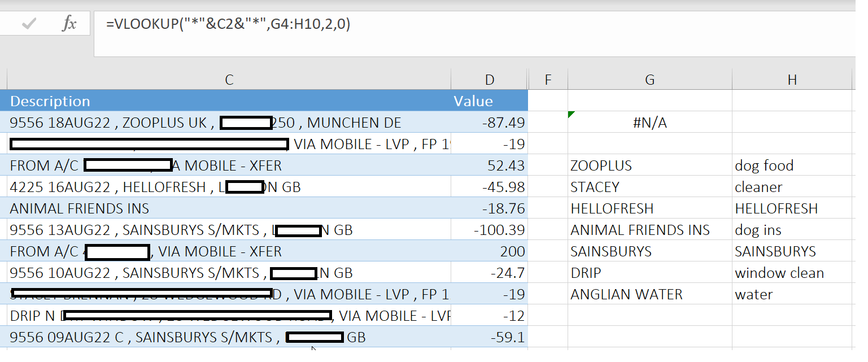Click the Value header cell

coord(489,101)
